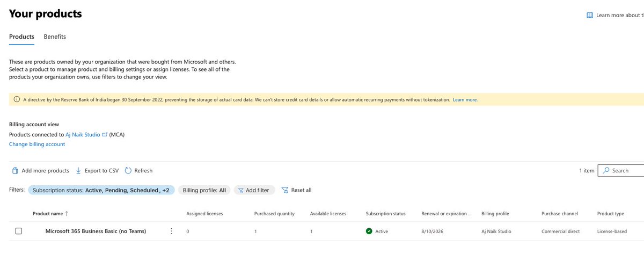Click the Reset all funnel icon
Viewport: 644px width, 254px height.
coord(285,190)
